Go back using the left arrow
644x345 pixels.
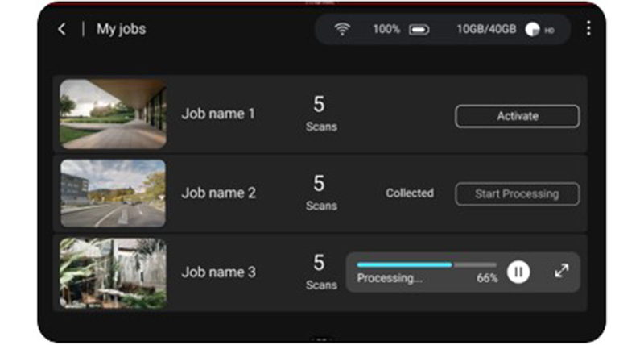click(62, 29)
